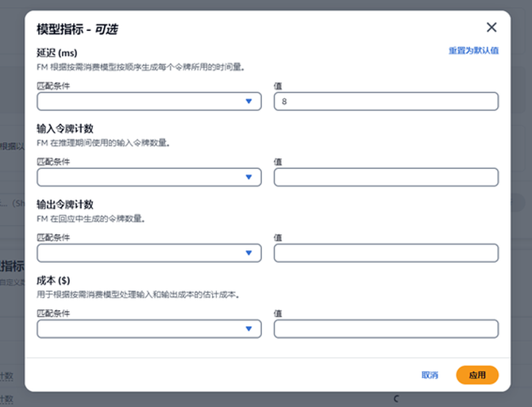
Task: Click the orange 应用 button
Action: [x=477, y=375]
